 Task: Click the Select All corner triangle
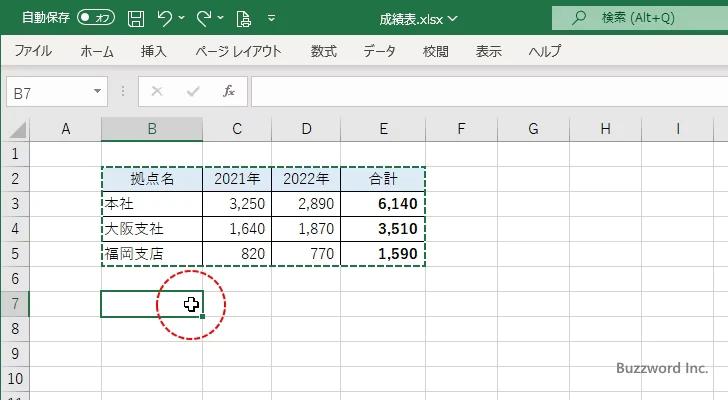point(17,129)
